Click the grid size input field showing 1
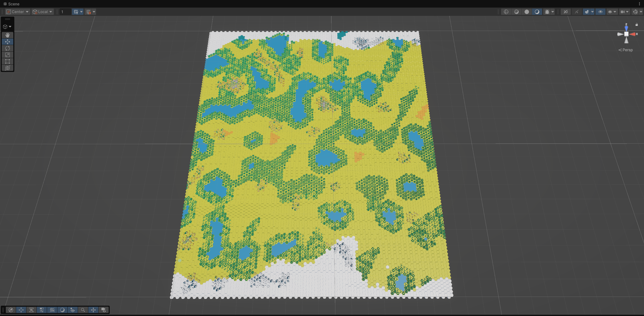 click(65, 12)
